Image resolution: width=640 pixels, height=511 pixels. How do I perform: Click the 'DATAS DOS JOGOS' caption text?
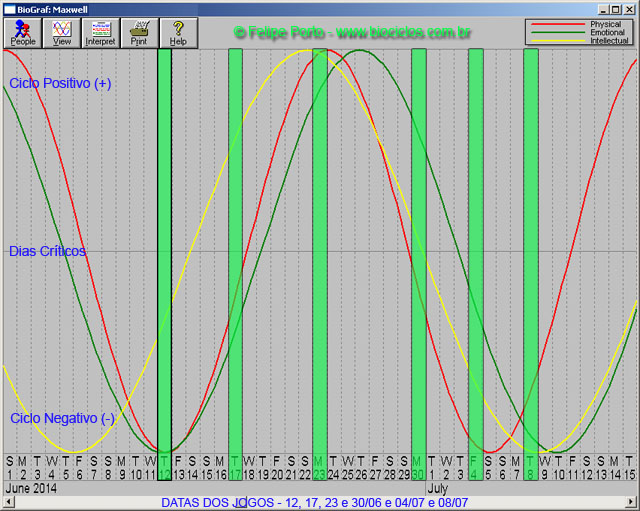[314, 502]
